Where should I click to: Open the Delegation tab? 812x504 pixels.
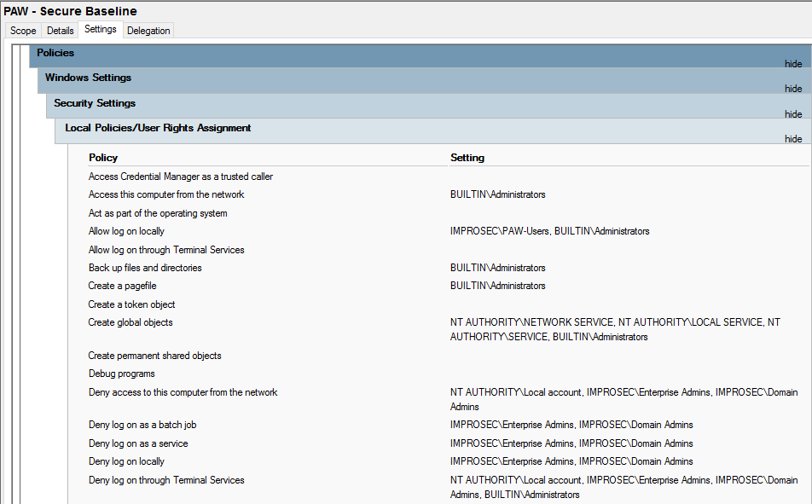tap(148, 30)
